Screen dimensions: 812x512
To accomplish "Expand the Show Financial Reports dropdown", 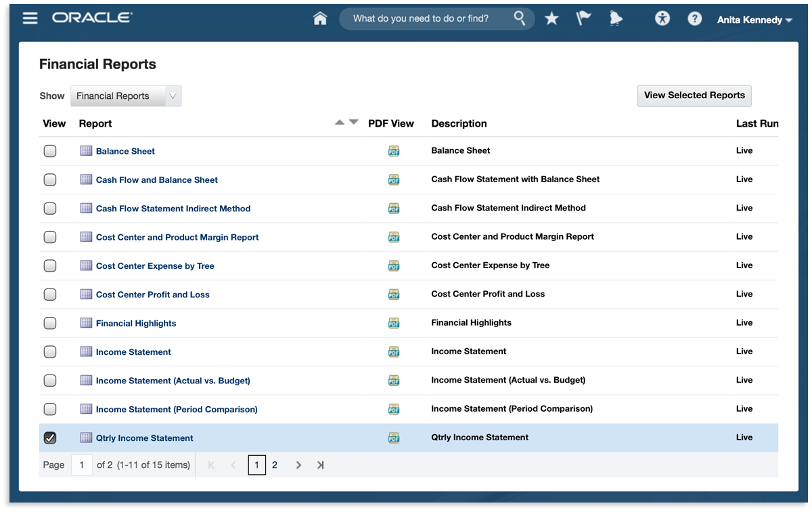I will (x=173, y=96).
